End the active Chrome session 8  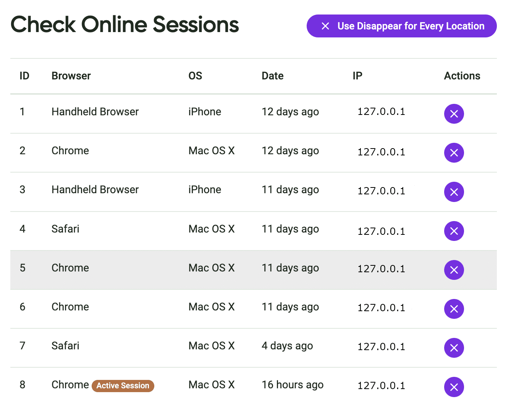tap(454, 387)
